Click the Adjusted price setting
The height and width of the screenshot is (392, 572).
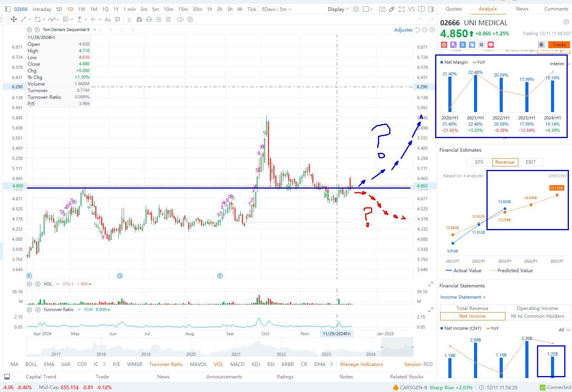coord(403,30)
